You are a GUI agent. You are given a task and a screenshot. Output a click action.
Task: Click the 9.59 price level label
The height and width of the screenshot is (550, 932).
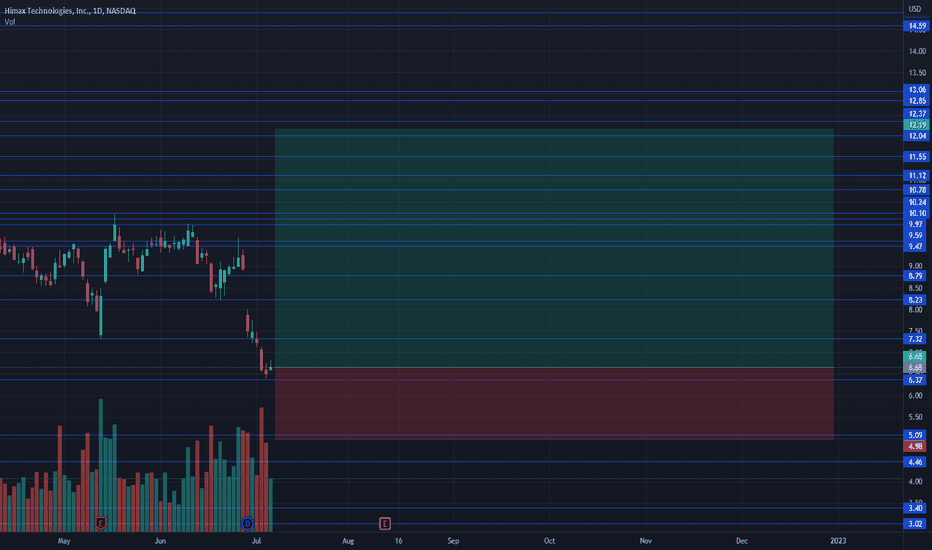point(916,235)
